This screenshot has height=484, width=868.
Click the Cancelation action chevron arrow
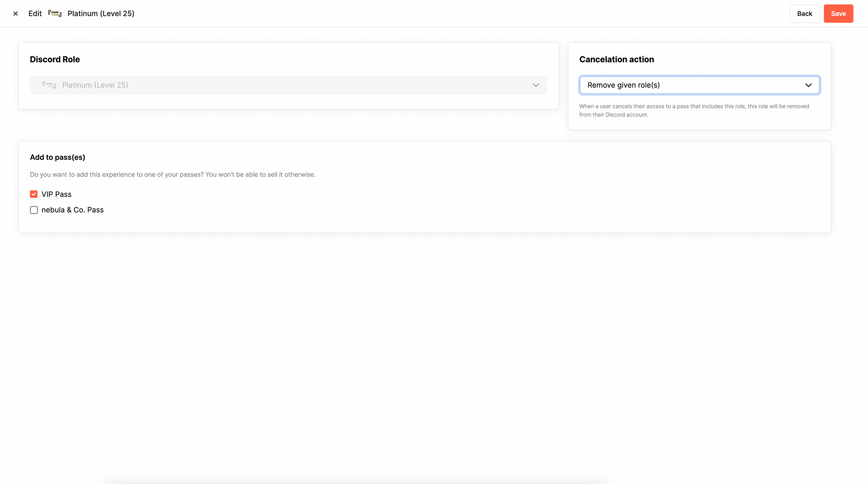coord(808,85)
